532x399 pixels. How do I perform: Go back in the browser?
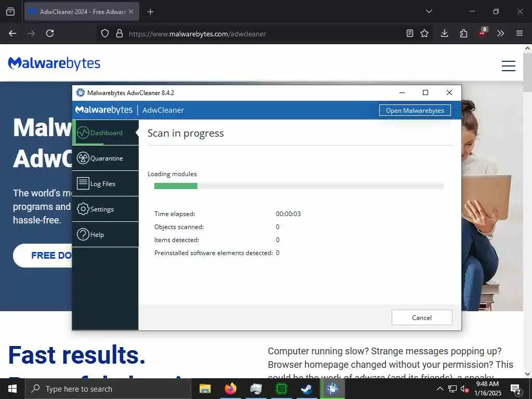pos(12,33)
